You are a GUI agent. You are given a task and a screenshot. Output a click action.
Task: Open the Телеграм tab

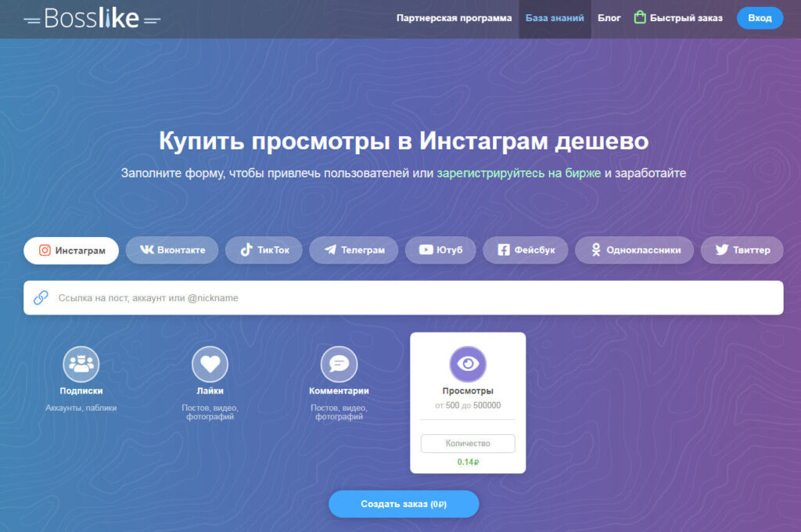tap(354, 250)
